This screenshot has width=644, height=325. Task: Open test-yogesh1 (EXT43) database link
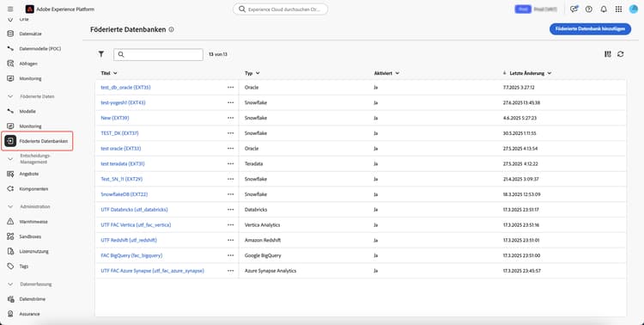pyautogui.click(x=123, y=103)
